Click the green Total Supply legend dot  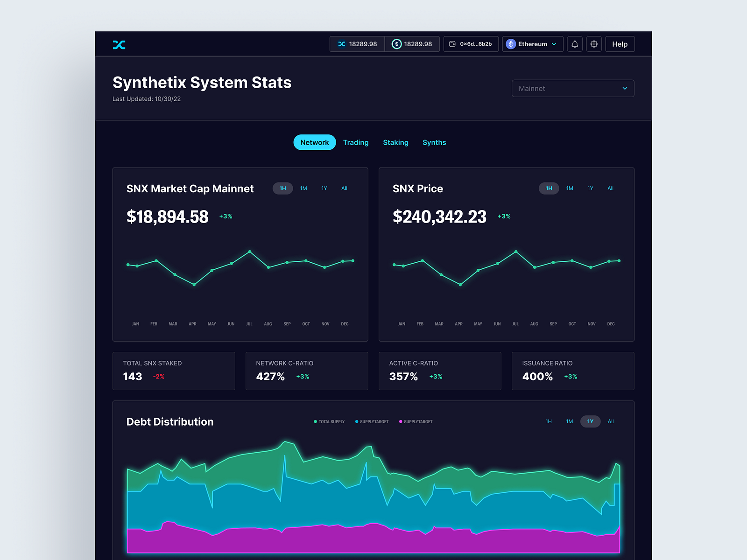[317, 421]
